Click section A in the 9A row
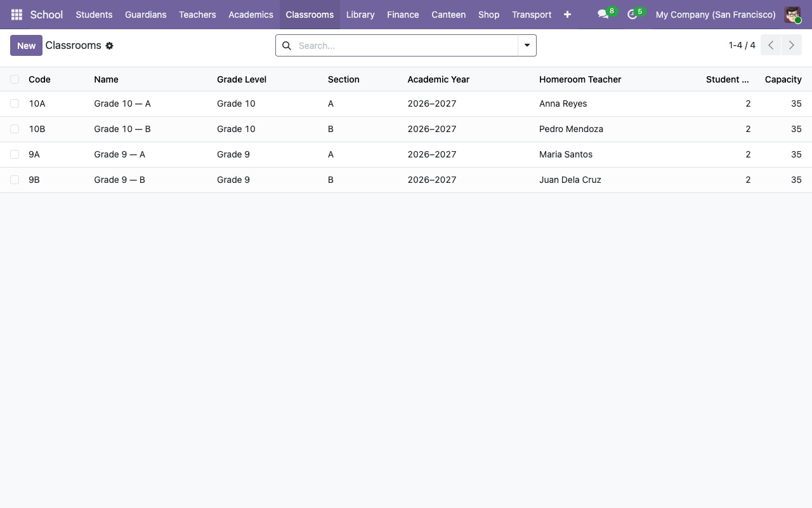Viewport: 812px width, 508px height. tap(331, 154)
